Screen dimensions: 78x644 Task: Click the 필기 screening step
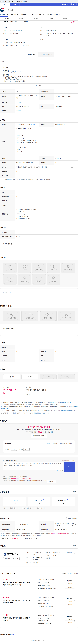pos(48,377)
